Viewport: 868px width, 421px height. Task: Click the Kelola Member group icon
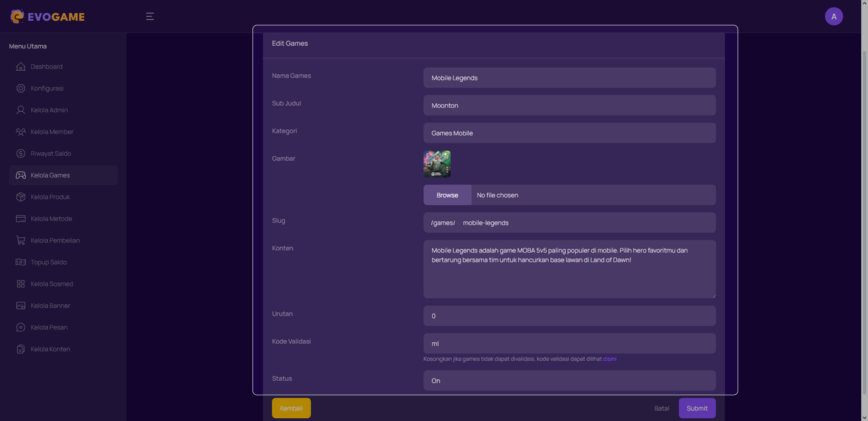coord(21,132)
